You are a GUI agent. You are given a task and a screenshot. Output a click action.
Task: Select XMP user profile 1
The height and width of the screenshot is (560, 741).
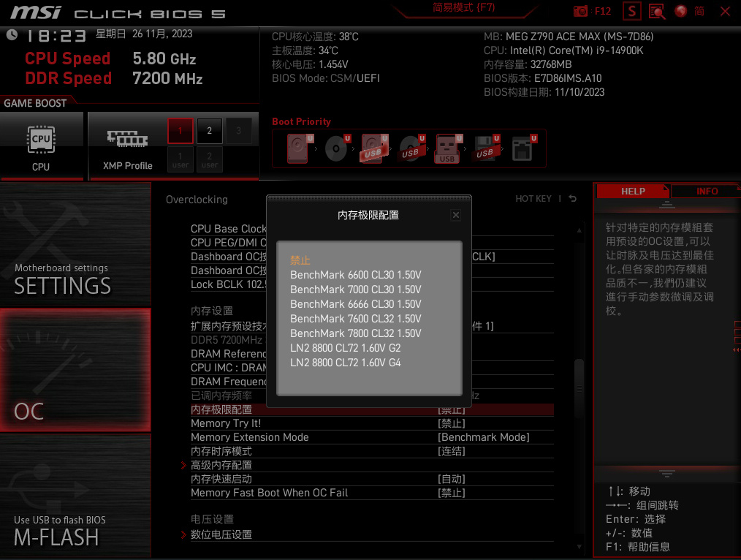(180, 159)
